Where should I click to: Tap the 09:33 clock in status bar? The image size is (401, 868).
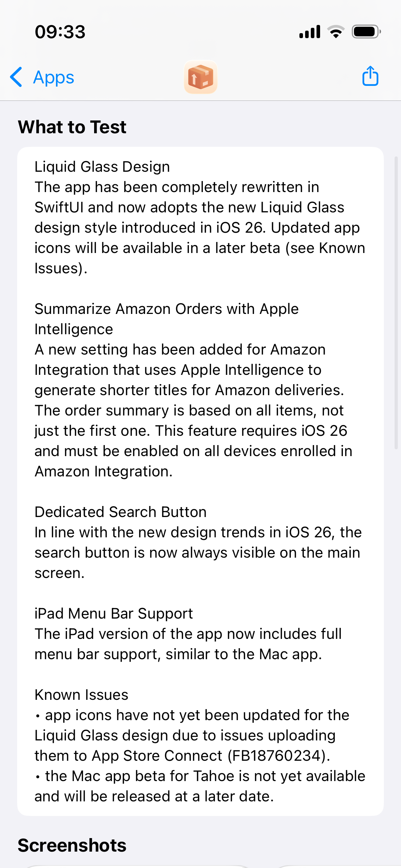pyautogui.click(x=60, y=32)
